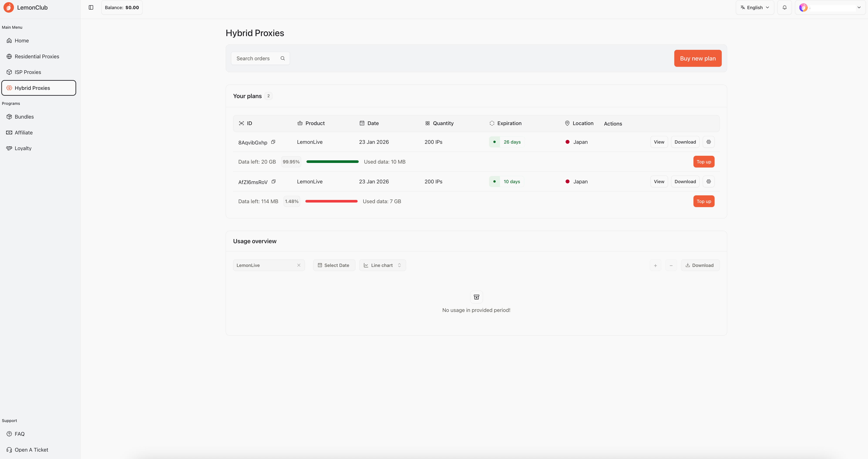Zoom in chart with plus icon
The image size is (868, 459).
tap(655, 265)
